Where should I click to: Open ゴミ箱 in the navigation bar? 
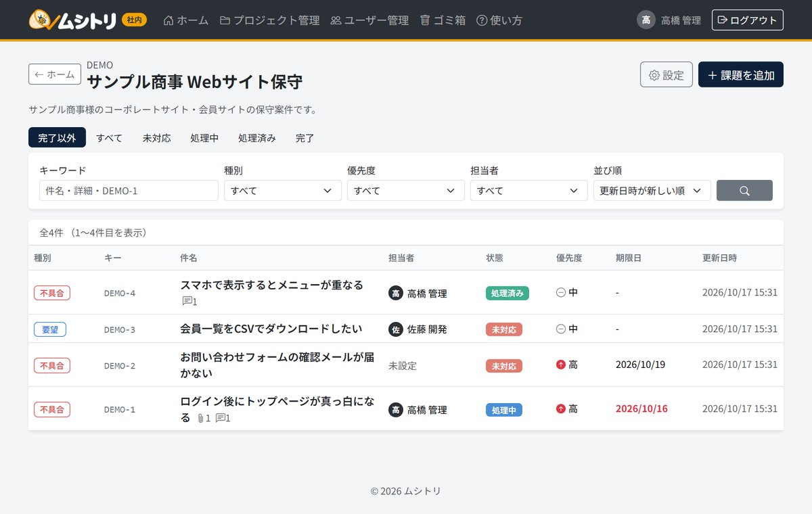(x=443, y=20)
